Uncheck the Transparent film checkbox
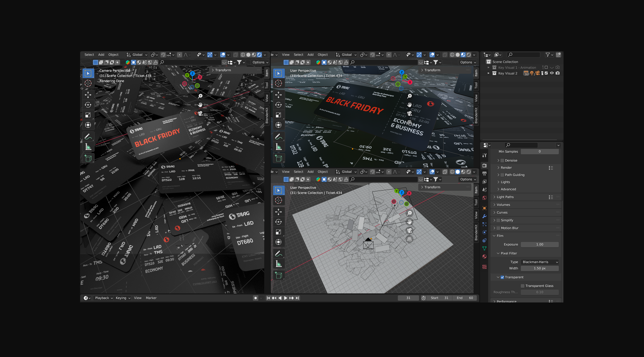Viewport: 644px width, 357px height. tap(502, 277)
